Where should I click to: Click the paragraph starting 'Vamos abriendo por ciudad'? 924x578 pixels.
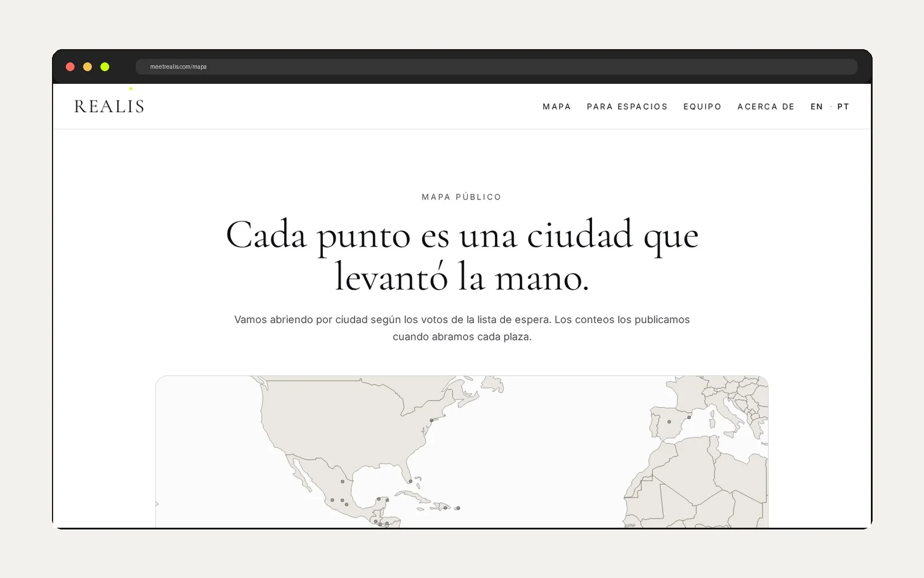(462, 328)
